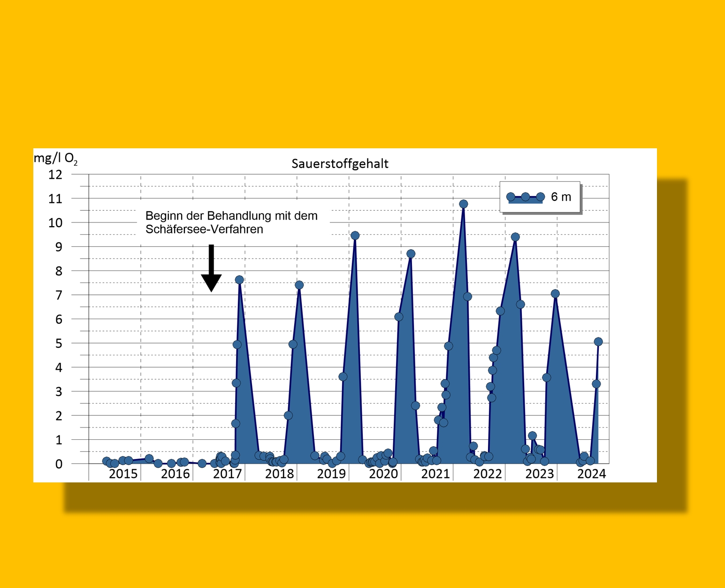725x588 pixels.
Task: Click the 6 m legend text
Action: click(561, 197)
